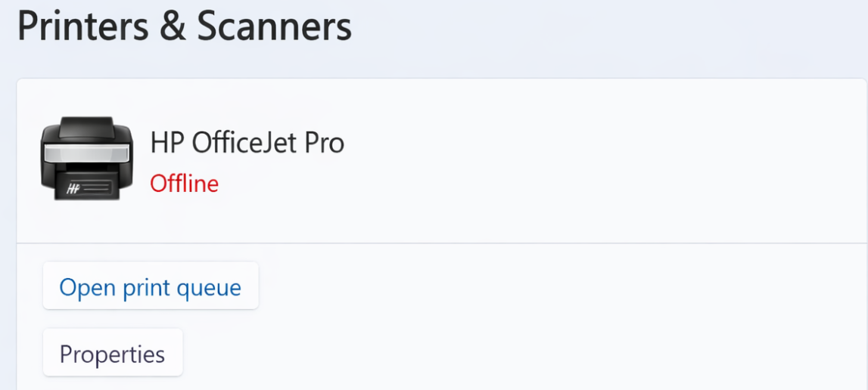Click the word "Scanners" in the page title
Viewport: 868px width, 390px height.
(275, 26)
